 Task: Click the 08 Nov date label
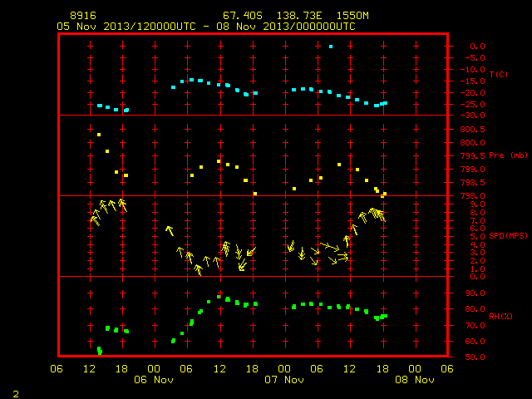coord(415,380)
